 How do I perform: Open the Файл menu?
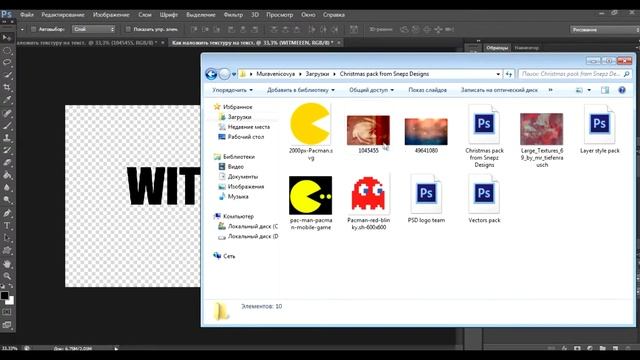tap(27, 15)
